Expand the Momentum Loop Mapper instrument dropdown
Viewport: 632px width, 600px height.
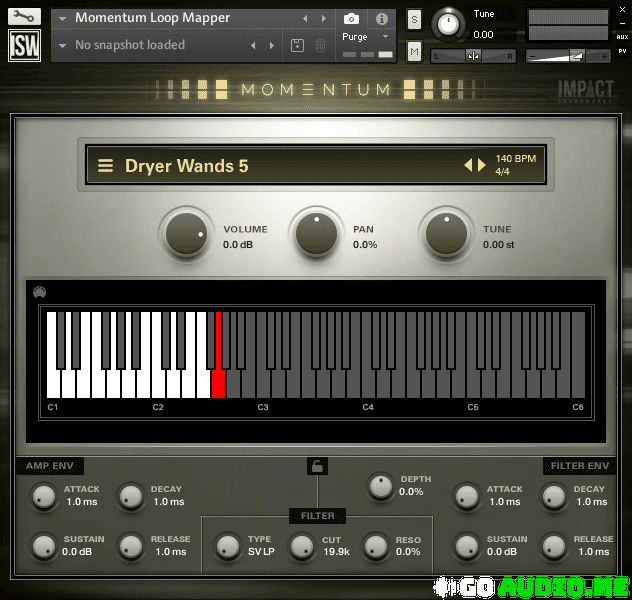pos(64,18)
